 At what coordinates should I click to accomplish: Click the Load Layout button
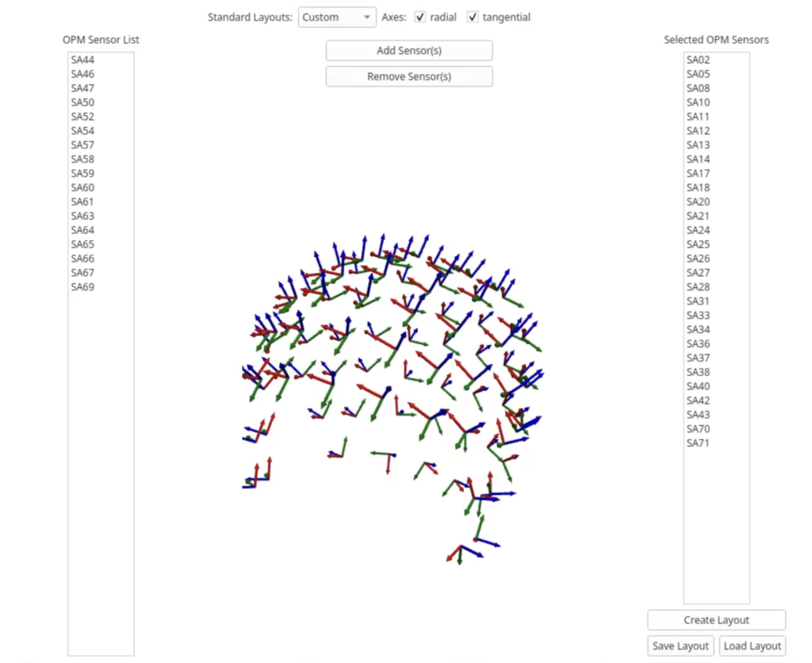click(x=751, y=645)
